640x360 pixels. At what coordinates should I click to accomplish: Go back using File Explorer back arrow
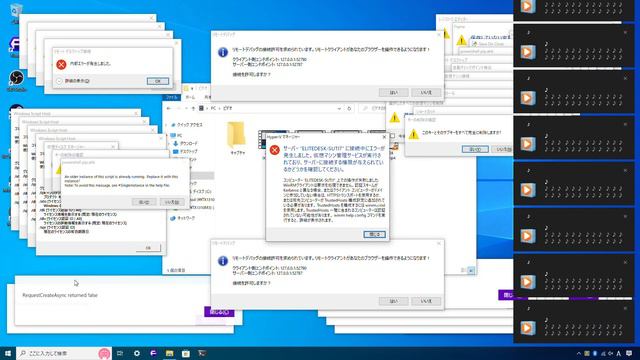(x=169, y=109)
